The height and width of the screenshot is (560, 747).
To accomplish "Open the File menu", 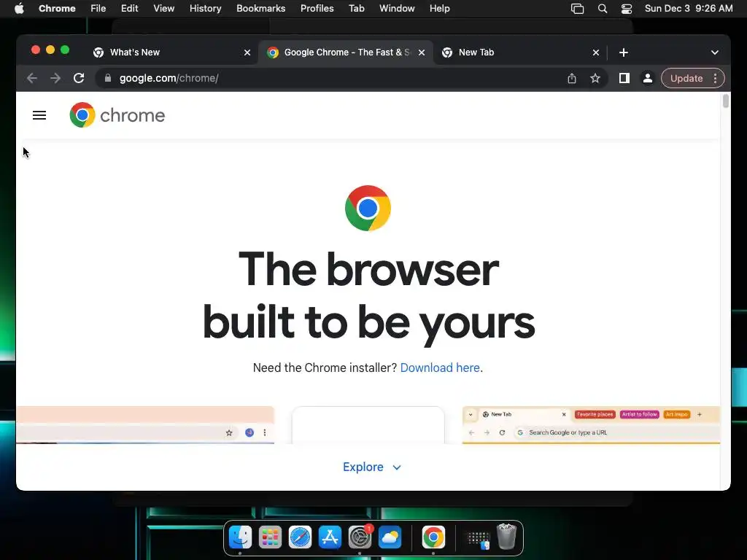I will pyautogui.click(x=98, y=9).
